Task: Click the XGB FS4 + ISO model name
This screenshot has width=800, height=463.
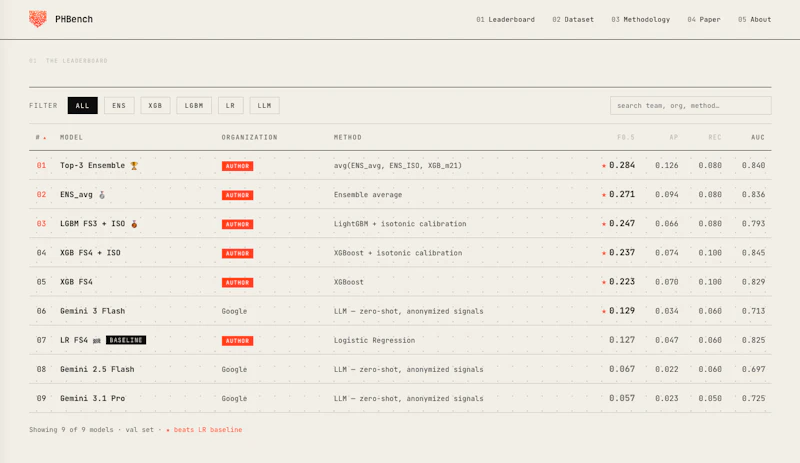Action: point(90,253)
